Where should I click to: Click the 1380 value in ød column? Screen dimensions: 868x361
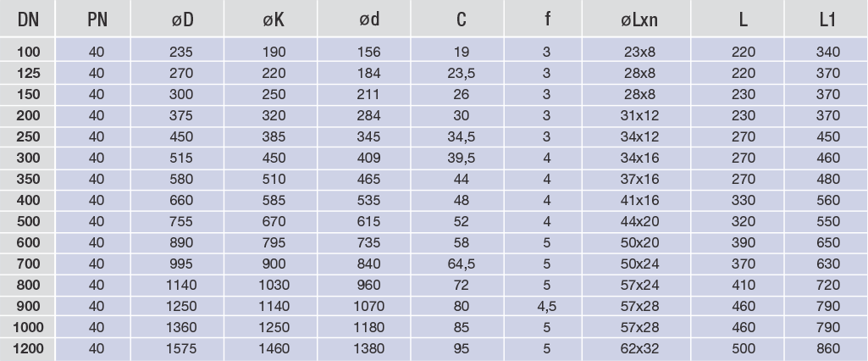[369, 348]
